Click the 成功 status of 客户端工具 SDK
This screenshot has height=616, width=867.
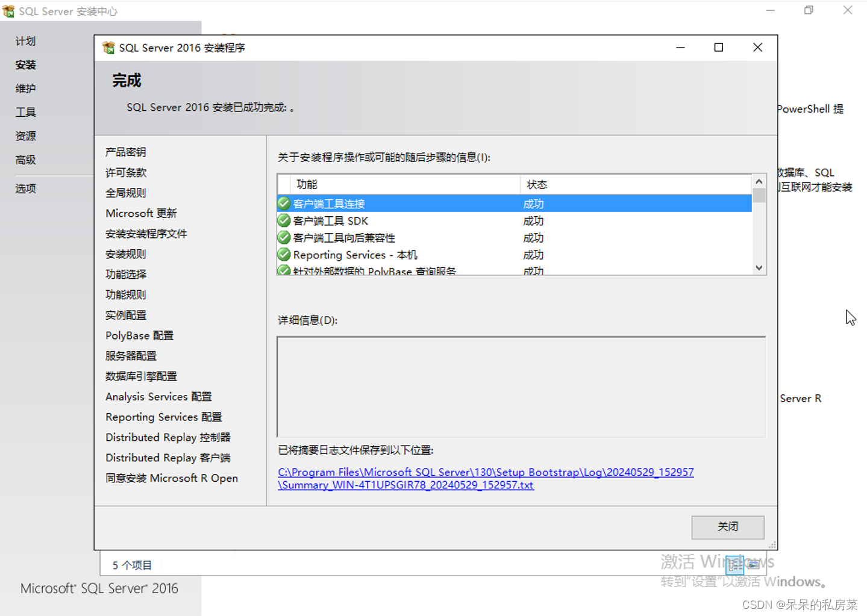click(x=533, y=221)
